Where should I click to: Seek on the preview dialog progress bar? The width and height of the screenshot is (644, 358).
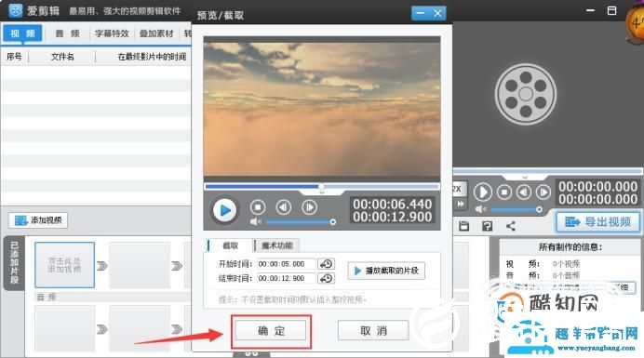pos(322,186)
